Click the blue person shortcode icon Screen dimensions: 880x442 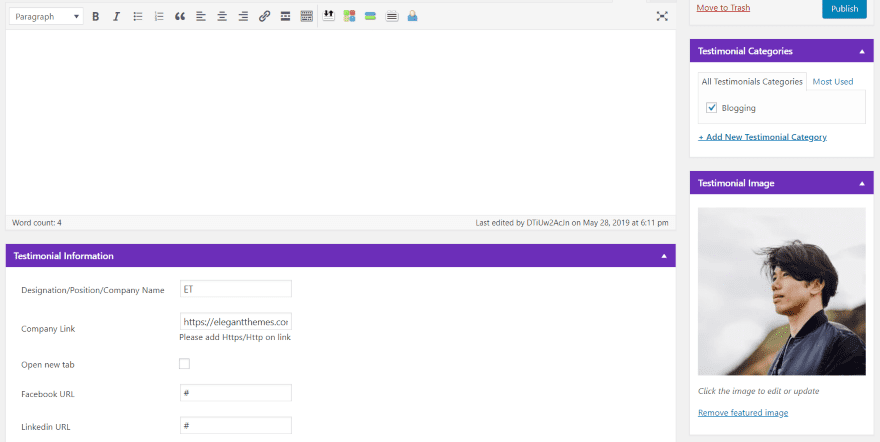[412, 16]
